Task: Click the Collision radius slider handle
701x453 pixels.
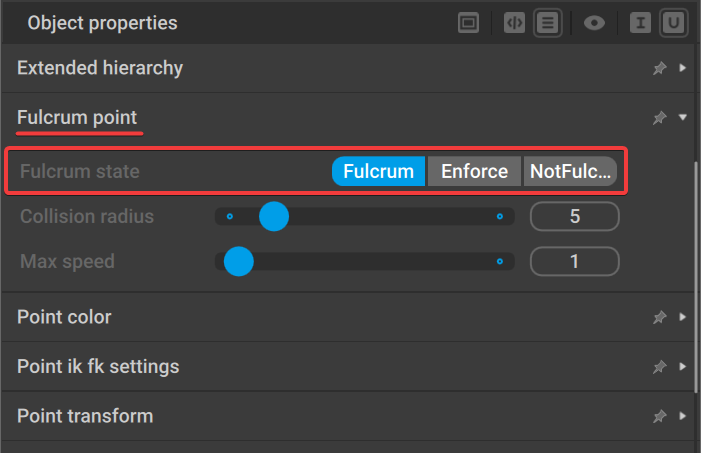Action: (274, 216)
